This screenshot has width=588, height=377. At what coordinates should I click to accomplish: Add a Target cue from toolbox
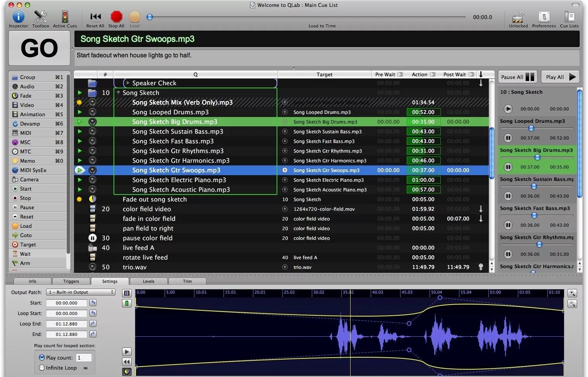click(x=38, y=244)
